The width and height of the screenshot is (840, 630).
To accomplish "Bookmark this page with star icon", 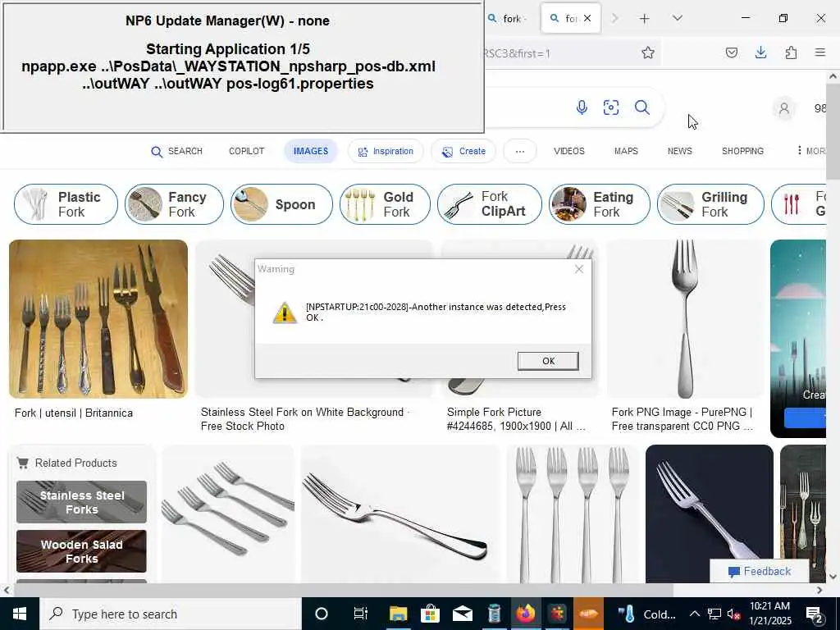I will (648, 52).
